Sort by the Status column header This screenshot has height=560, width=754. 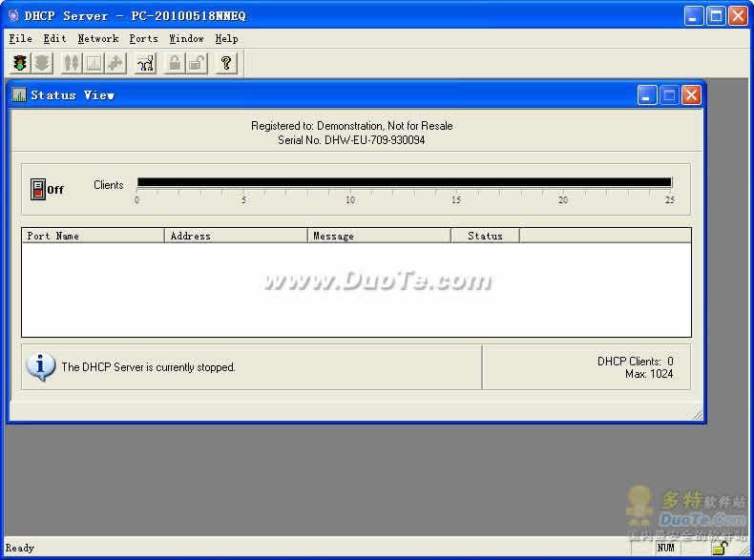point(485,236)
